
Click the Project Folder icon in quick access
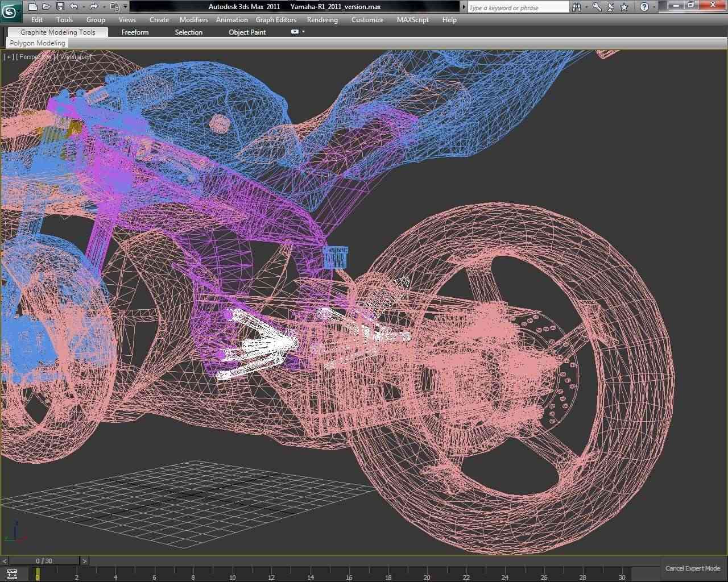[x=114, y=7]
